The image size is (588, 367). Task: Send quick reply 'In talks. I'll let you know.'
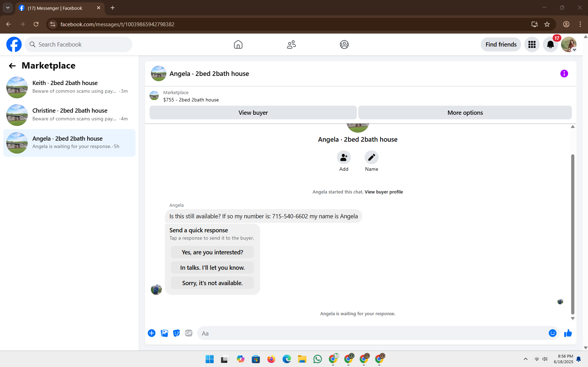click(x=212, y=268)
